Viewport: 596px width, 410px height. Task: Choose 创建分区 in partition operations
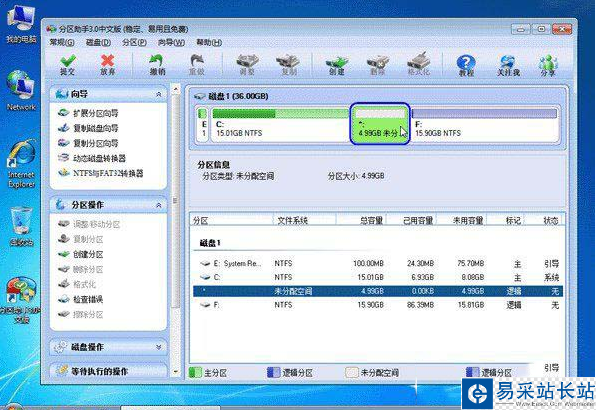(81, 254)
